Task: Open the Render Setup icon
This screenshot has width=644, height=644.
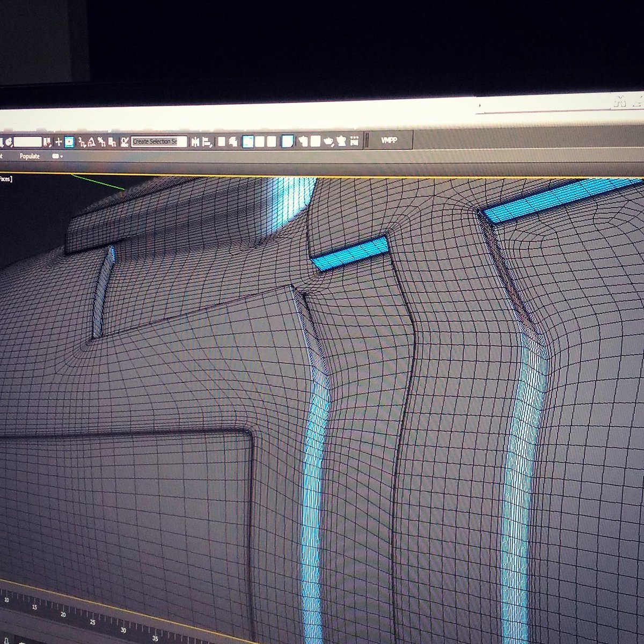Action: click(303, 141)
